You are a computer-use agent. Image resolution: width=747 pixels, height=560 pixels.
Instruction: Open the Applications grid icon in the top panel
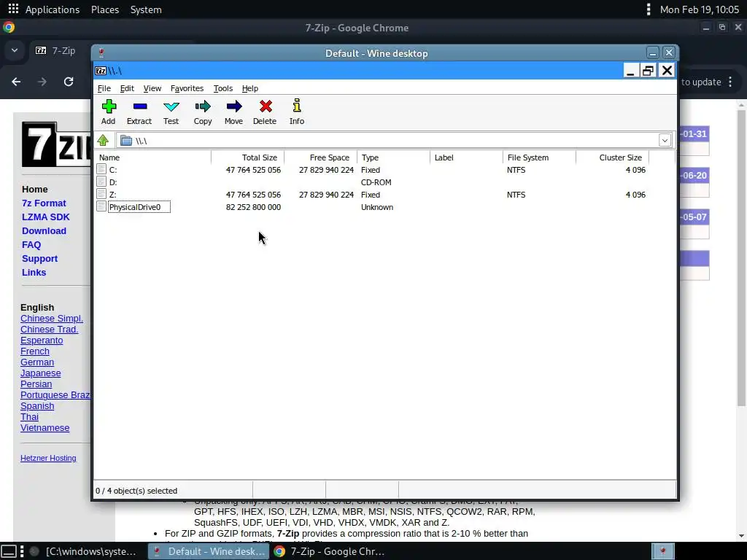(13, 9)
